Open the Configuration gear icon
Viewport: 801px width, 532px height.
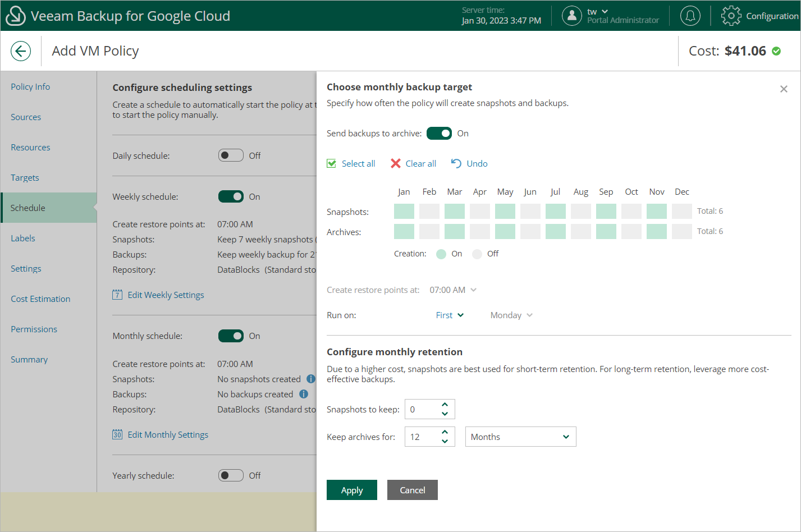[731, 16]
